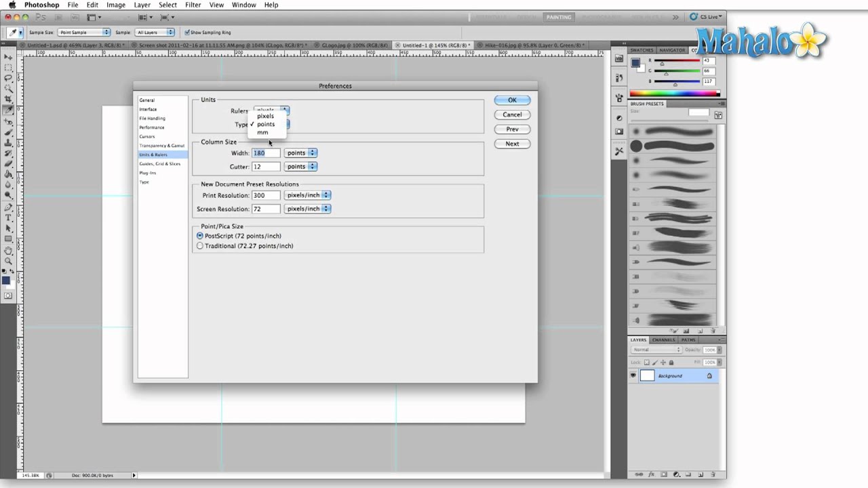Viewport: 868px width, 488px height.
Task: Select Traditional (72.27 points/inch) radio button
Action: [199, 246]
